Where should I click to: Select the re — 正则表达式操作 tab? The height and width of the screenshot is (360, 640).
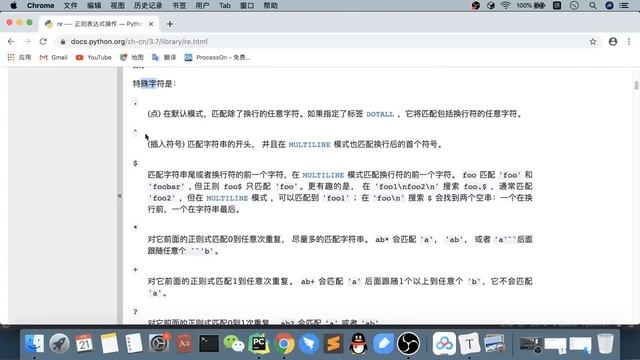[99, 24]
